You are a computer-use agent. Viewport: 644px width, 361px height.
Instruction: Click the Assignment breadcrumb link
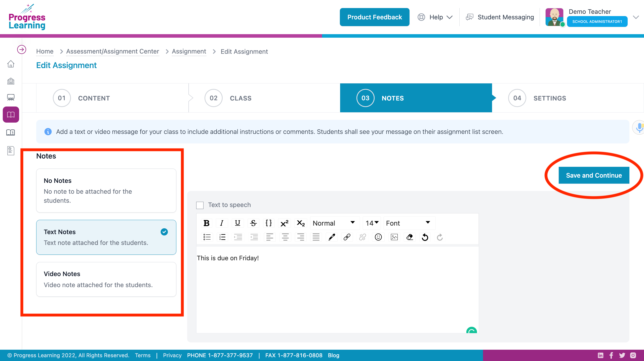[x=189, y=51]
